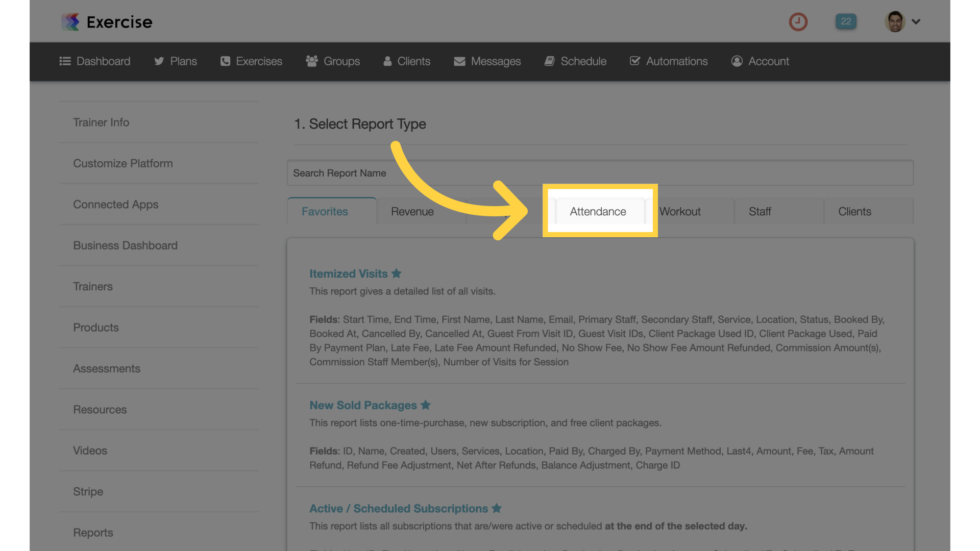980x551 pixels.
Task: Click the Schedule book icon
Action: pos(549,61)
